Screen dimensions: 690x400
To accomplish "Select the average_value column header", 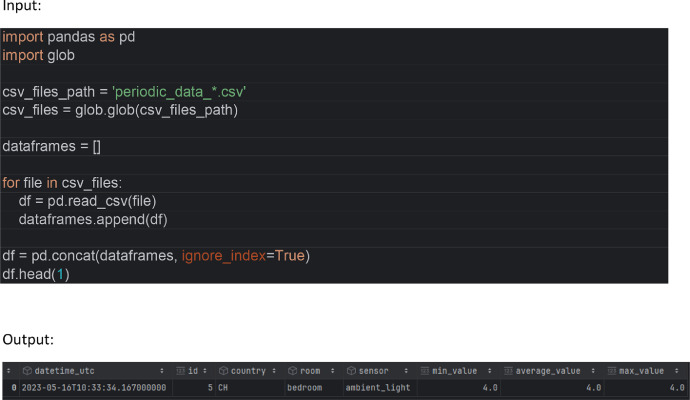I will click(x=548, y=371).
